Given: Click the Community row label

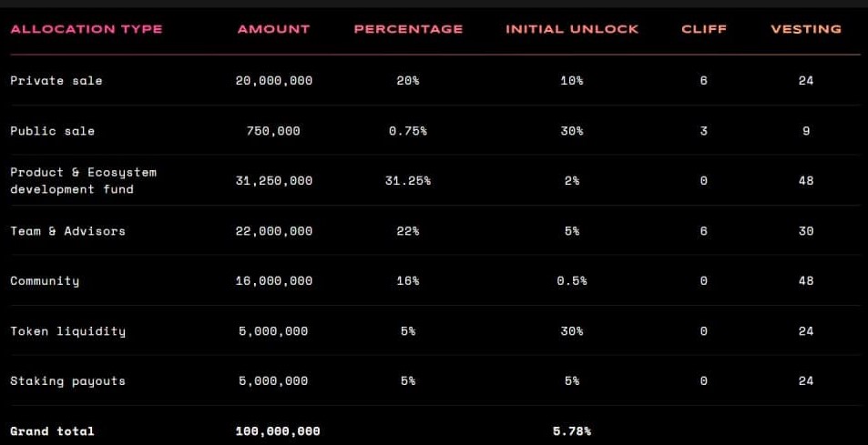Looking at the screenshot, I should 45,281.
